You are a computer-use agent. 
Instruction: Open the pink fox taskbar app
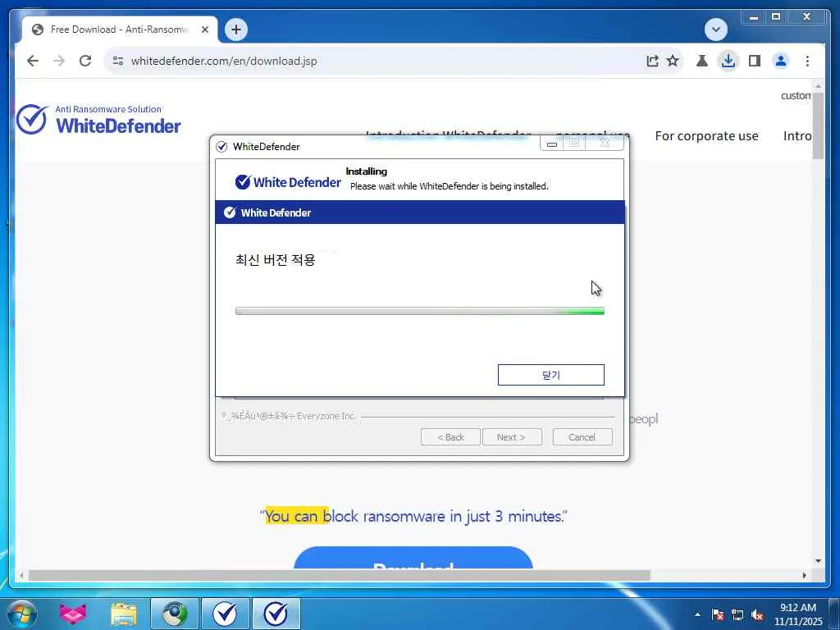[73, 614]
